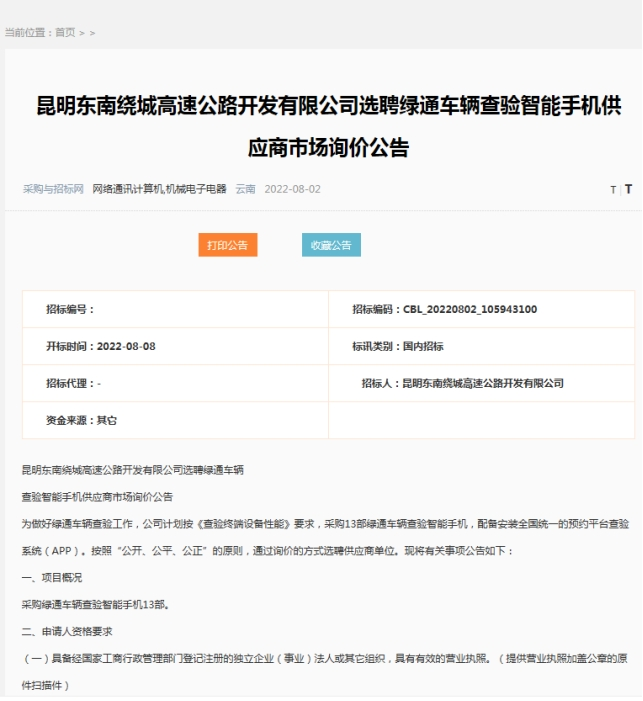Click the publish date 2022-08-02

[292, 189]
